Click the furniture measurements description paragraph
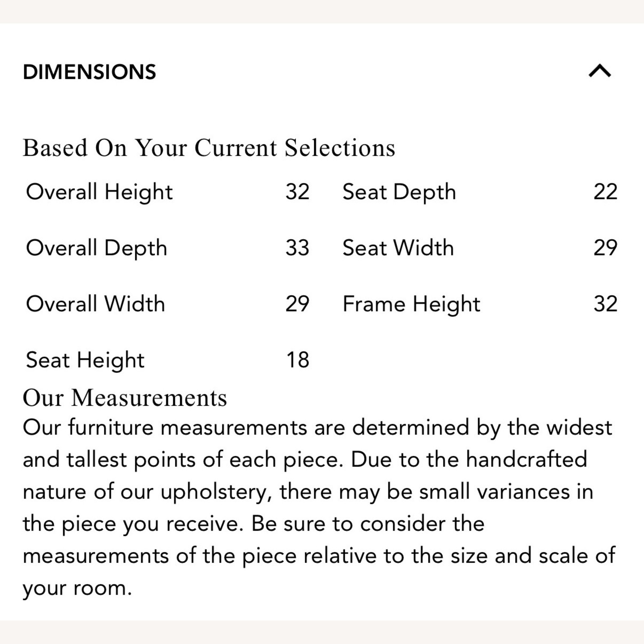 (x=318, y=492)
